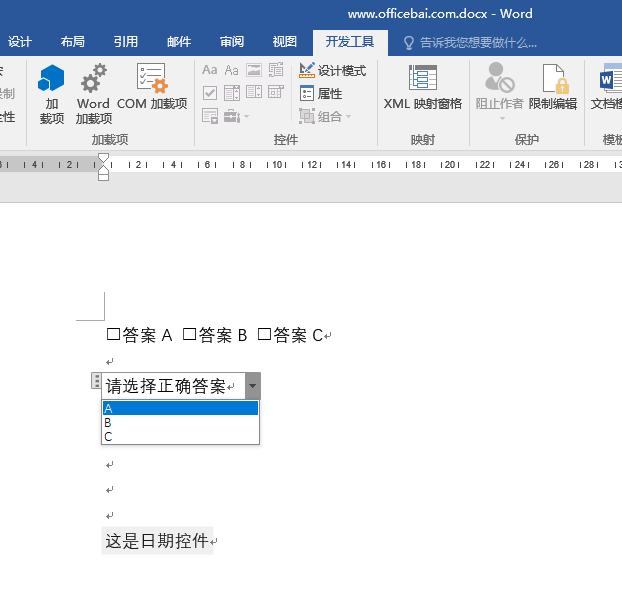Insert a picture content control
This screenshot has height=609, width=622.
(253, 70)
